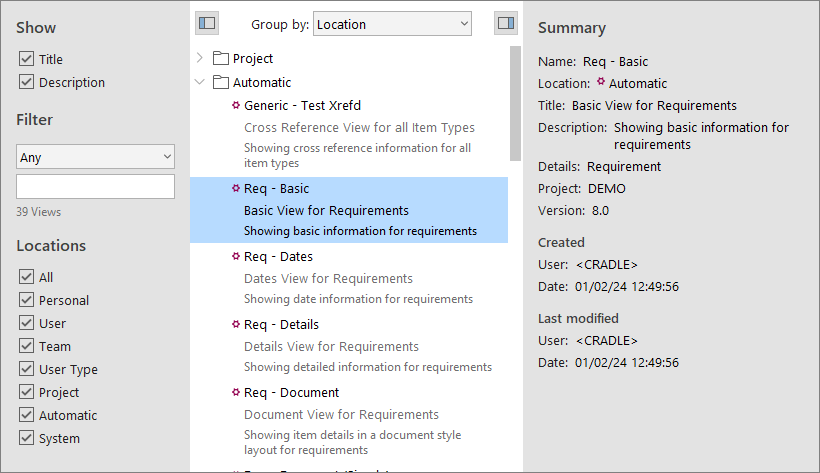Click 'Details: Requirement' in Summary
The width and height of the screenshot is (820, 473).
(x=600, y=166)
